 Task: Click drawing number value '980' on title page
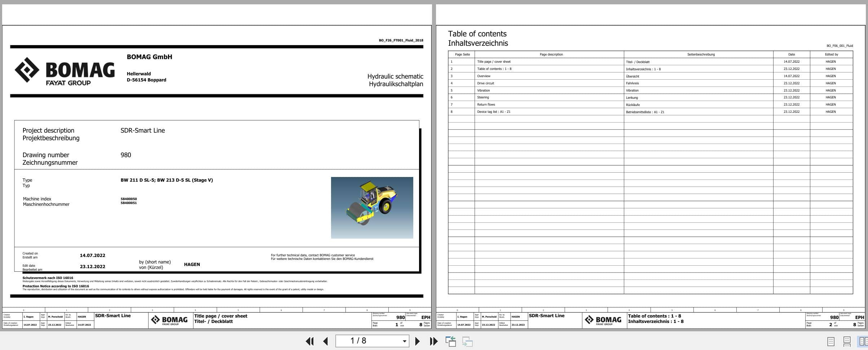126,155
